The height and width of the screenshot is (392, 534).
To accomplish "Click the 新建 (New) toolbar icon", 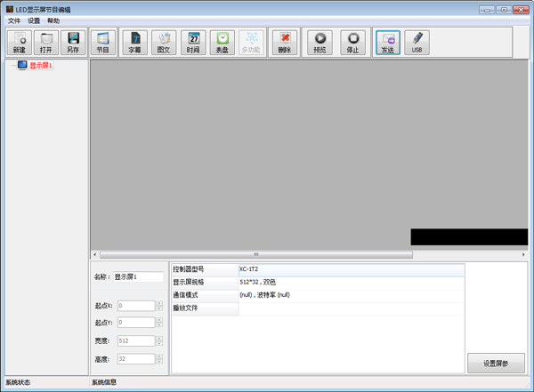I will (20, 42).
